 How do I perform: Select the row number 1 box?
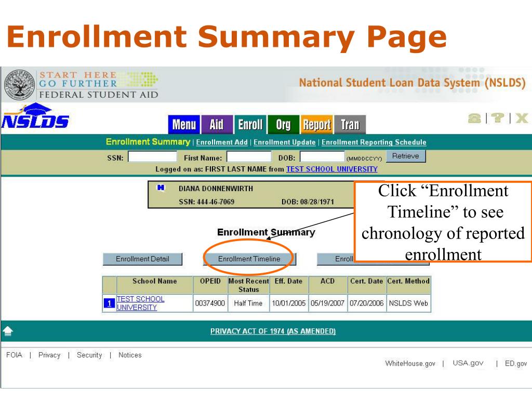(109, 303)
